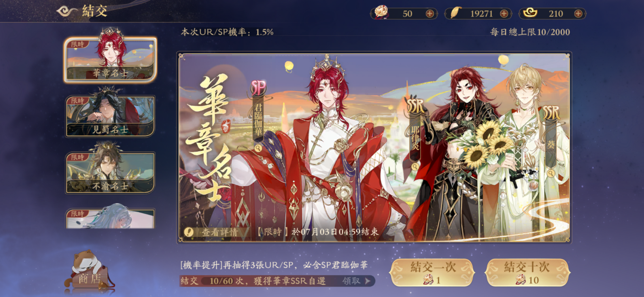
Task: Click the exclamation info icon by 查看詳情
Action: click(189, 232)
